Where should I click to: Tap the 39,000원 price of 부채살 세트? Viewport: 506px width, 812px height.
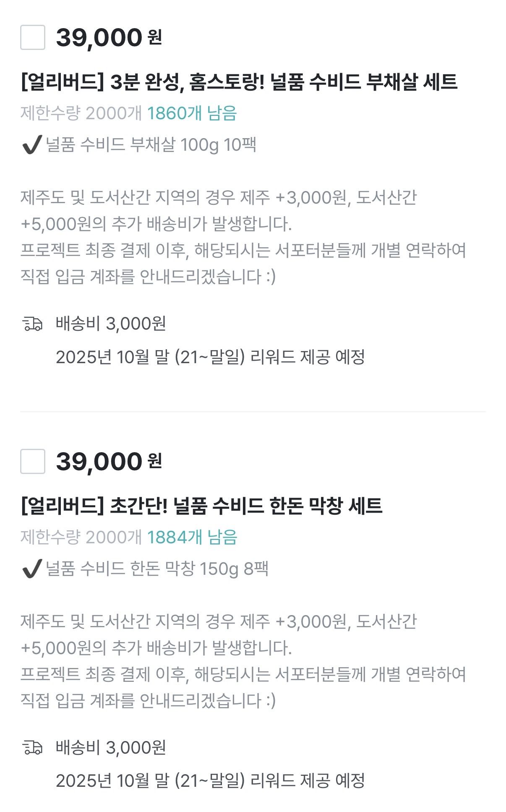pyautogui.click(x=109, y=37)
